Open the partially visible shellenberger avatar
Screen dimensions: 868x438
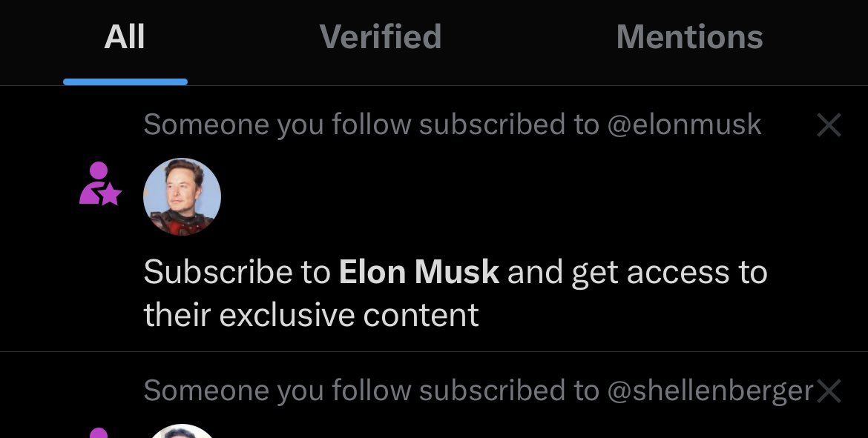pyautogui.click(x=182, y=431)
